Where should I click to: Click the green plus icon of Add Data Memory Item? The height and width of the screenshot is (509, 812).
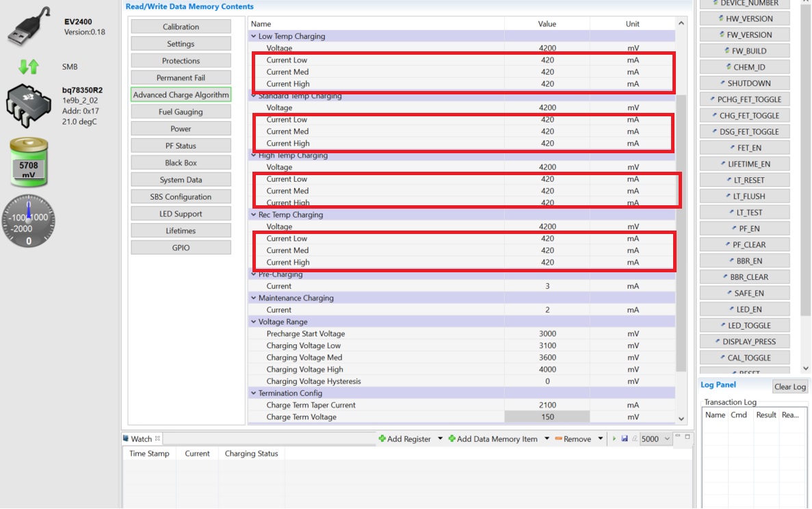(x=451, y=439)
